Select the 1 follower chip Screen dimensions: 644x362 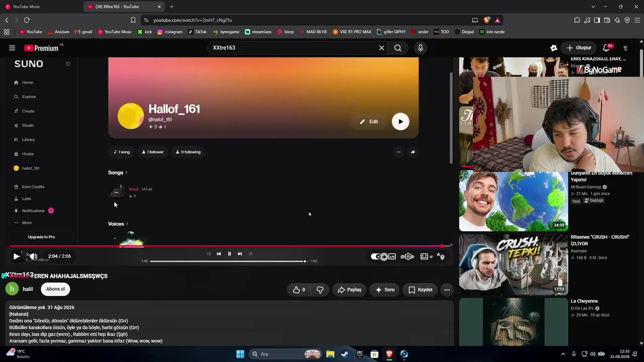click(152, 152)
